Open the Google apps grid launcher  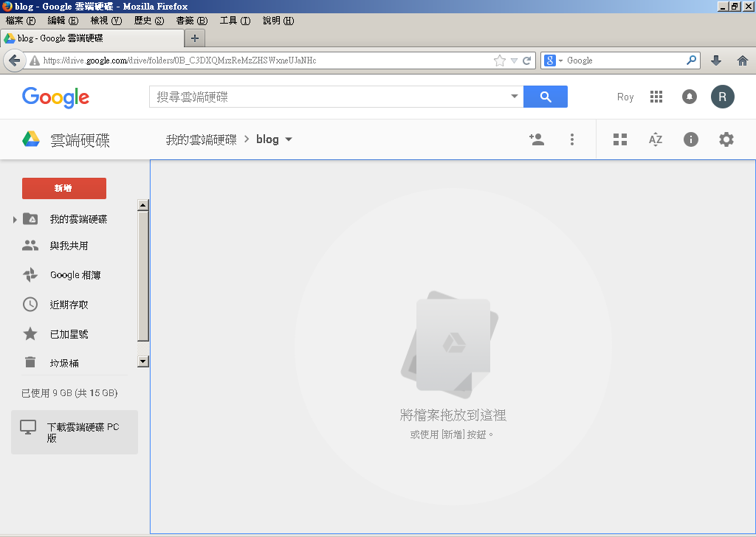click(x=656, y=97)
